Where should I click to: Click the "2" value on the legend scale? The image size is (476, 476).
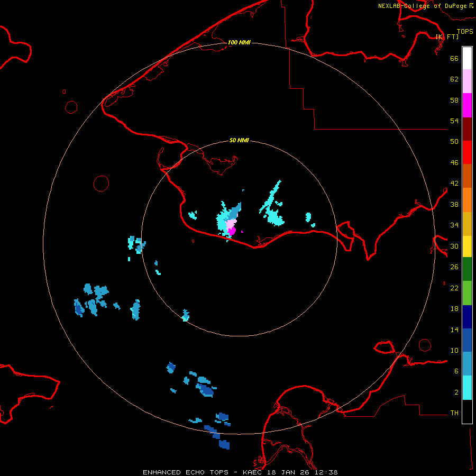pos(456,392)
